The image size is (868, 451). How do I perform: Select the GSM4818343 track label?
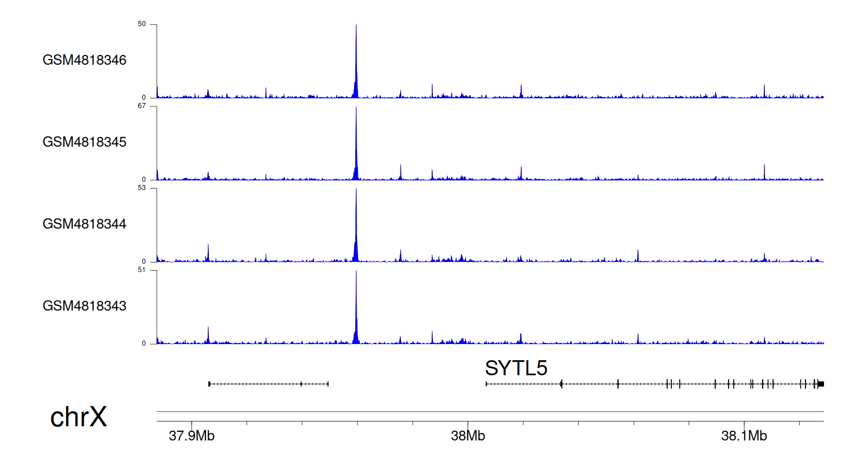pos(84,305)
